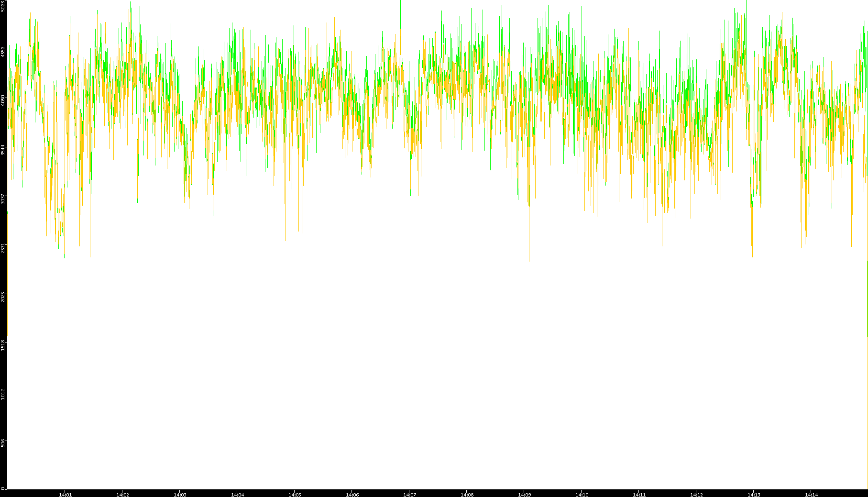Pick the 14:09 time axis label
This screenshot has width=868, height=497.
point(524,495)
